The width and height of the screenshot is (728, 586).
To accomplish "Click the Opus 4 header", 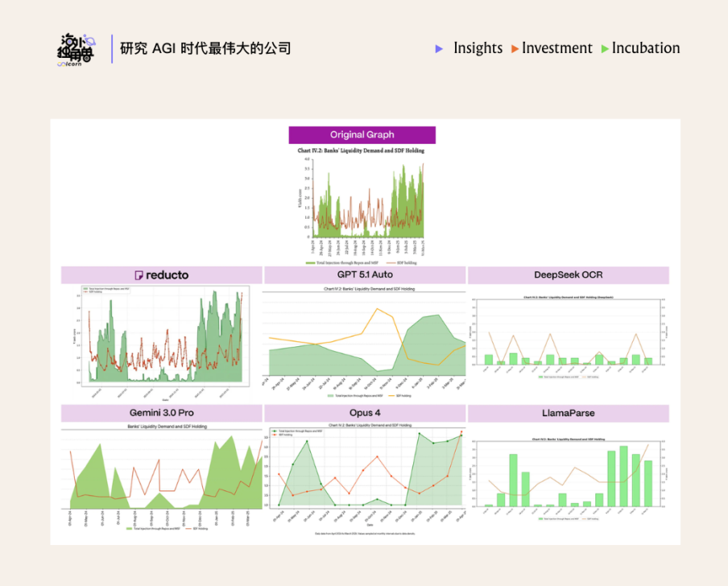I will coord(365,413).
